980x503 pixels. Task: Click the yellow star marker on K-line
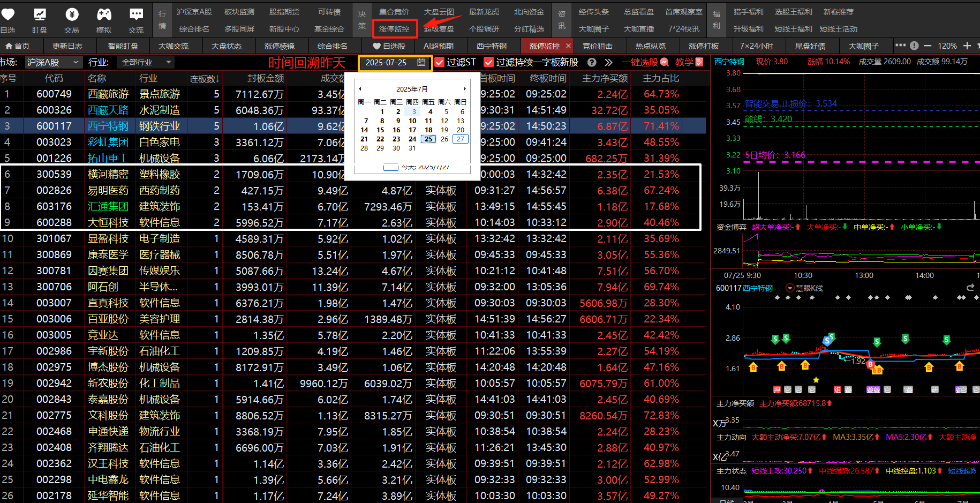click(816, 380)
